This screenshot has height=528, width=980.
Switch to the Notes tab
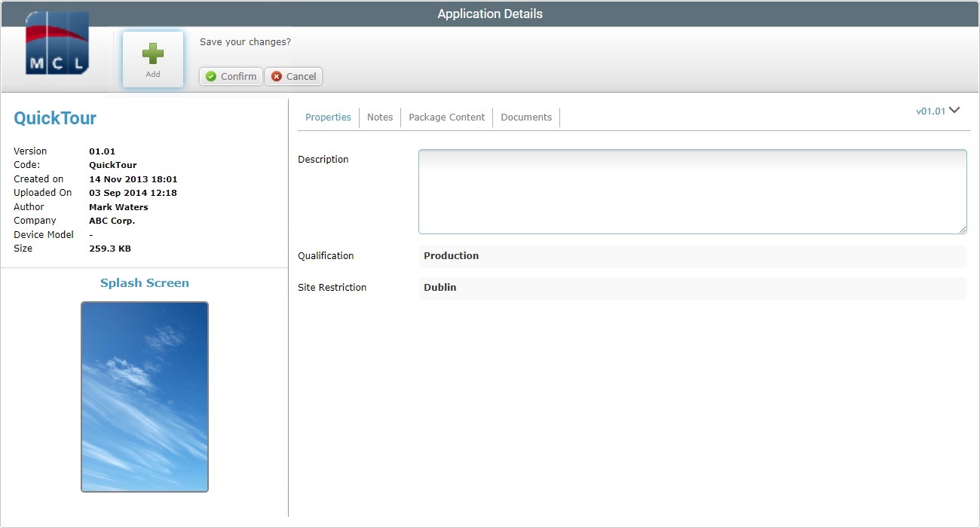click(379, 117)
